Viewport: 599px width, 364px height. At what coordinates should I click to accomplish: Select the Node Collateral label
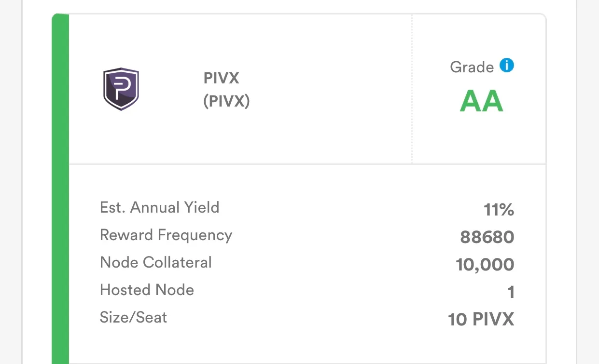point(155,263)
